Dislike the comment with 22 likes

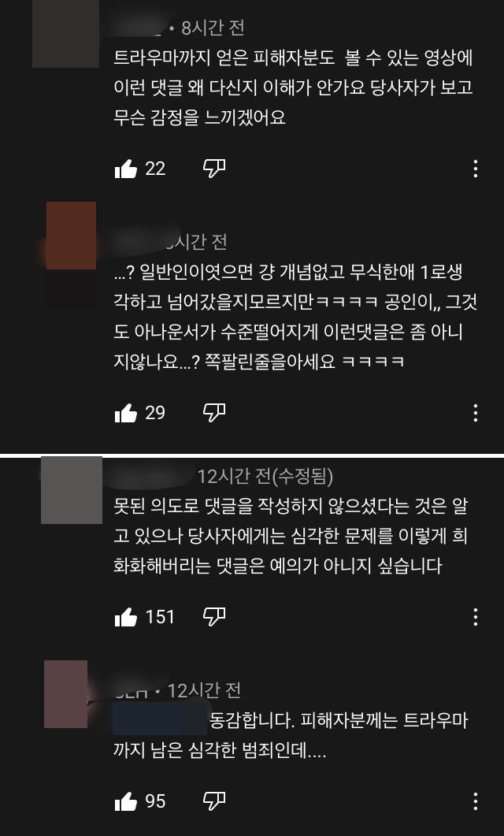coord(214,169)
